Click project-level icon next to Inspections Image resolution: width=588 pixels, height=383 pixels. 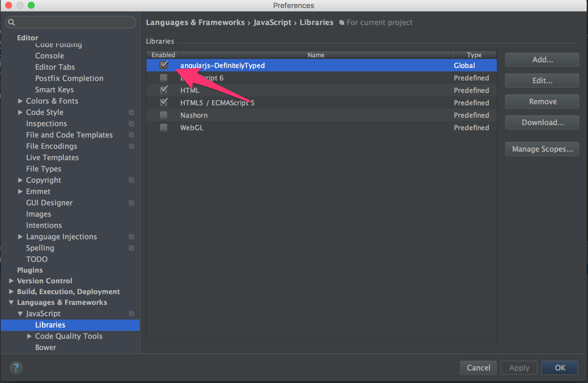131,123
